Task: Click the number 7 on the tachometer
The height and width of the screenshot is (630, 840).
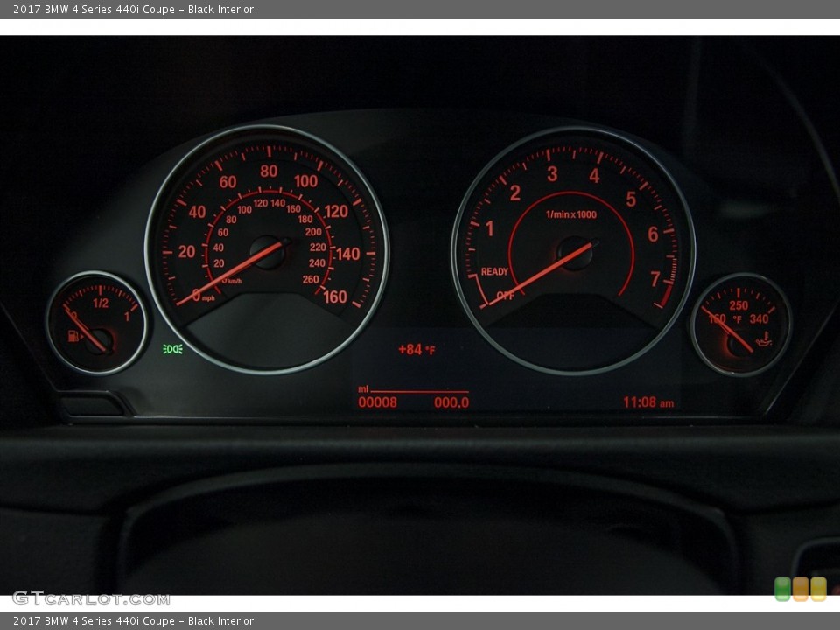Action: tap(654, 278)
